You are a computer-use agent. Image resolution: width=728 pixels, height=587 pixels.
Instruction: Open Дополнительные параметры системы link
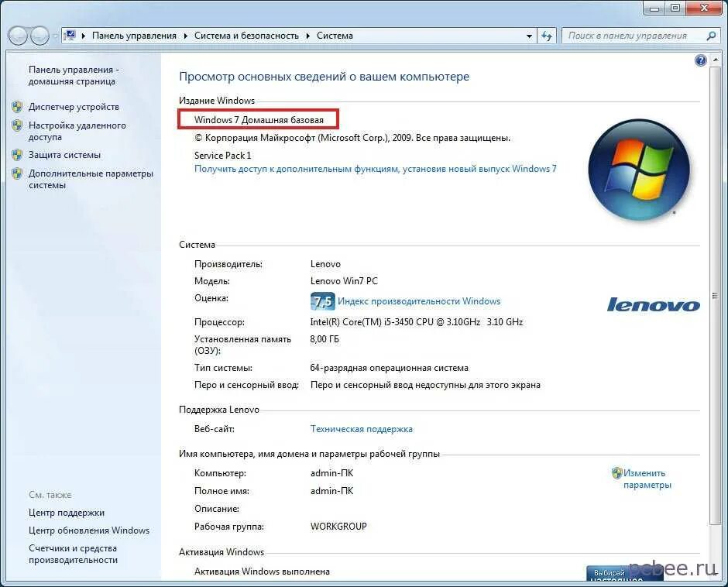tap(91, 179)
